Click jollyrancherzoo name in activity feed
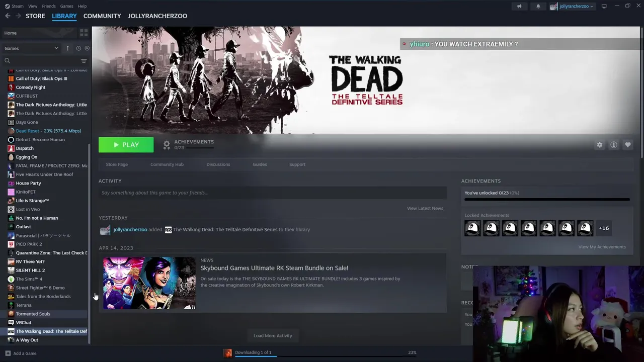This screenshot has height=362, width=644. (x=130, y=230)
